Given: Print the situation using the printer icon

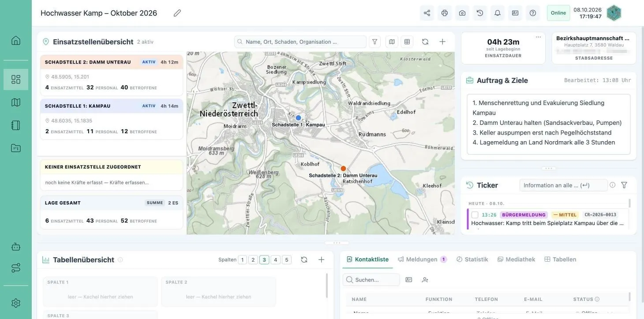Looking at the screenshot, I should [445, 13].
